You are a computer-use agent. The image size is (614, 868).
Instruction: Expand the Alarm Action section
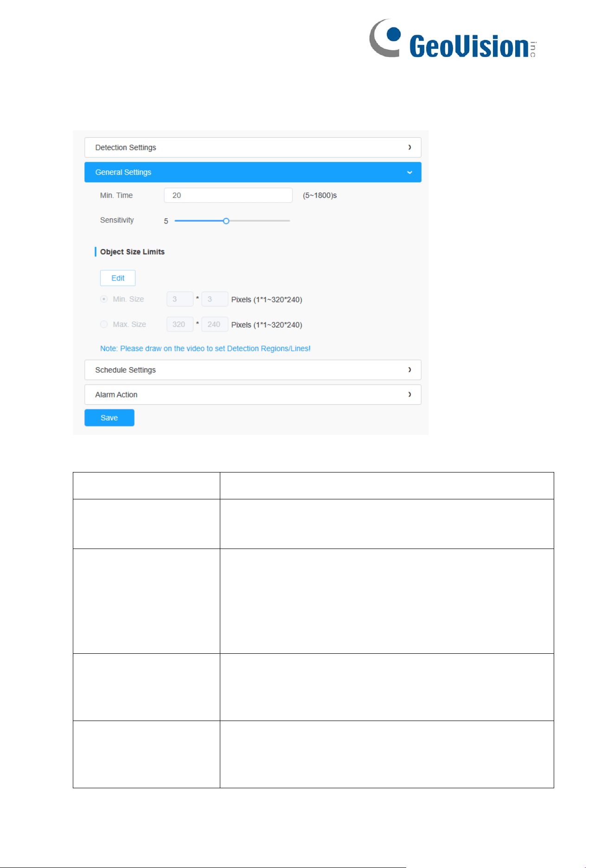[253, 395]
